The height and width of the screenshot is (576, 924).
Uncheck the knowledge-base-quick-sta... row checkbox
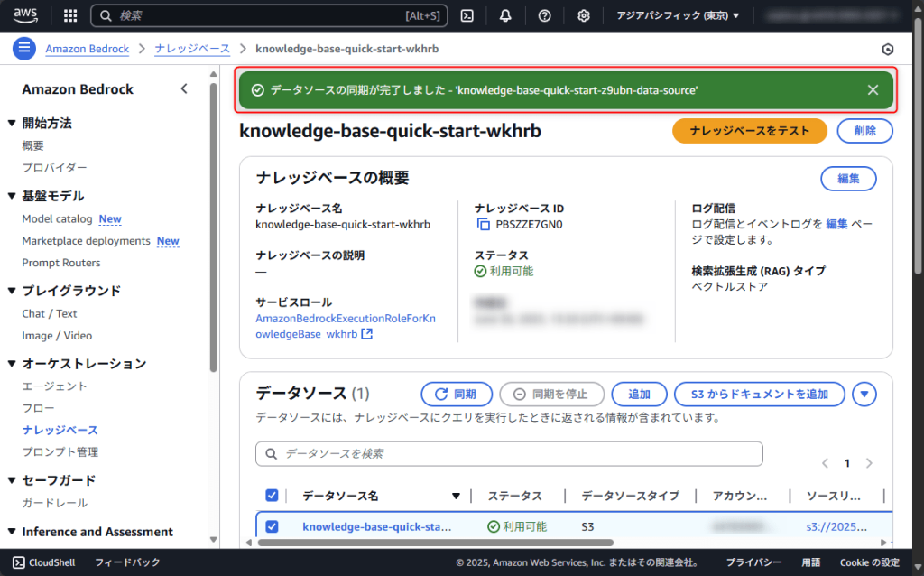click(x=272, y=526)
